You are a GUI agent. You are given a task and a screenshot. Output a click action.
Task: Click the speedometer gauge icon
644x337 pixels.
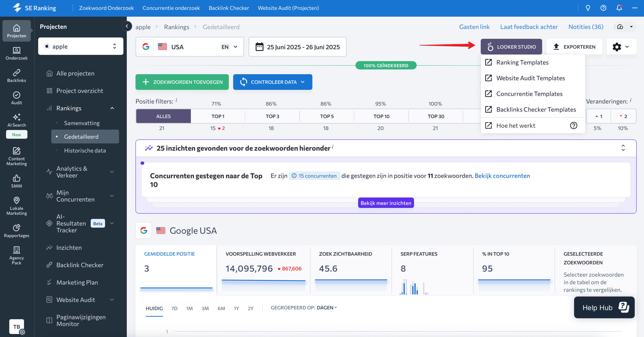pos(620,27)
